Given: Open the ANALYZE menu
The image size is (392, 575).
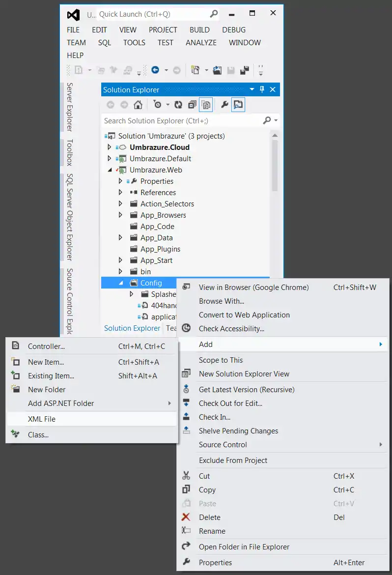Looking at the screenshot, I should tap(201, 43).
